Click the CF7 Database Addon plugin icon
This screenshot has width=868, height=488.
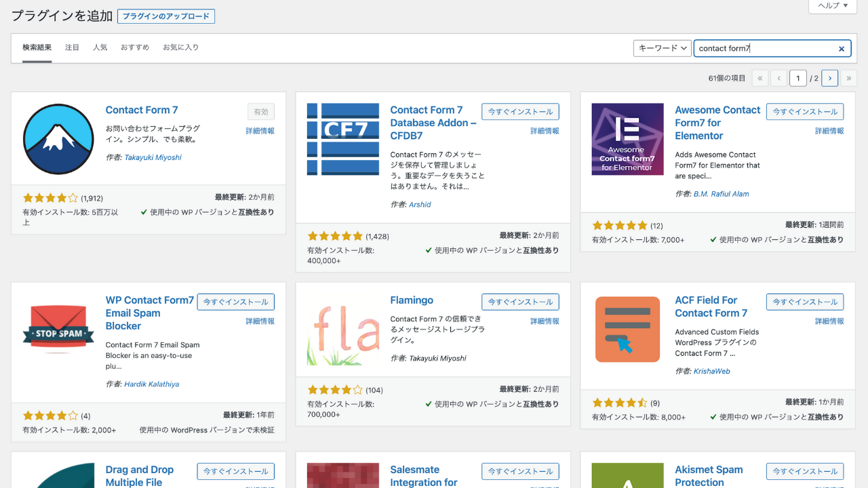coord(343,139)
